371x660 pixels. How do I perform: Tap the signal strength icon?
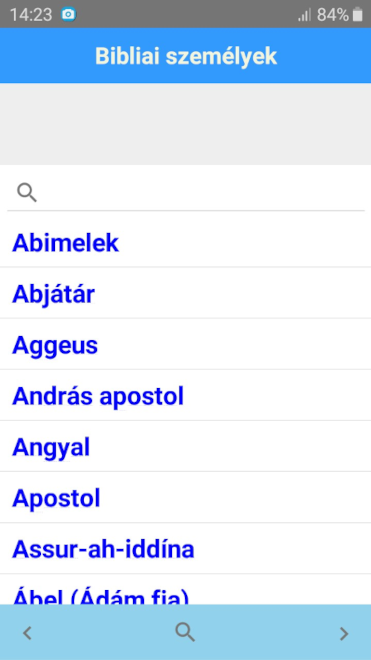(304, 15)
